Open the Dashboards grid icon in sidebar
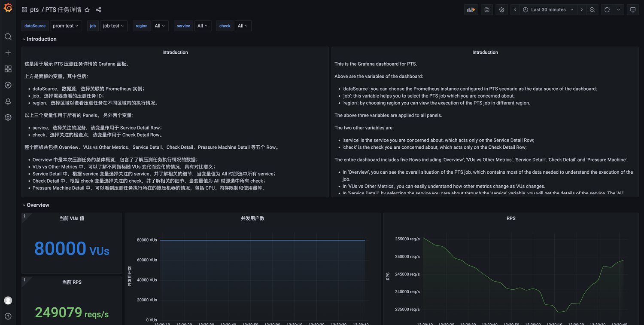The width and height of the screenshot is (644, 325). 8,69
